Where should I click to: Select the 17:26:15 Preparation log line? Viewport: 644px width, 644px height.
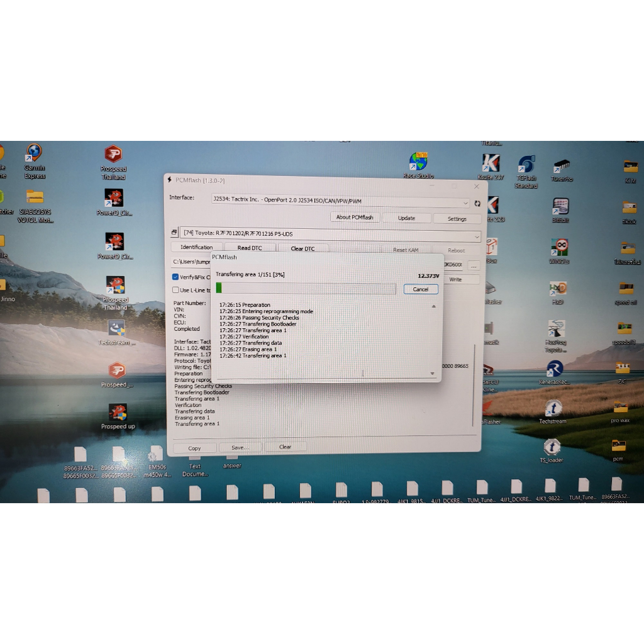pyautogui.click(x=245, y=305)
